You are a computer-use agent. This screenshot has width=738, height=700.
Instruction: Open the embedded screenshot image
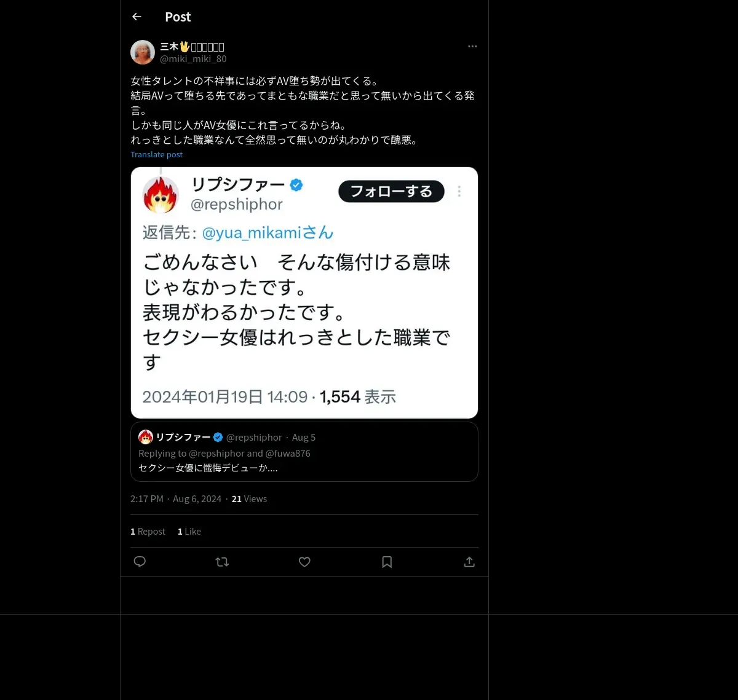click(x=304, y=293)
